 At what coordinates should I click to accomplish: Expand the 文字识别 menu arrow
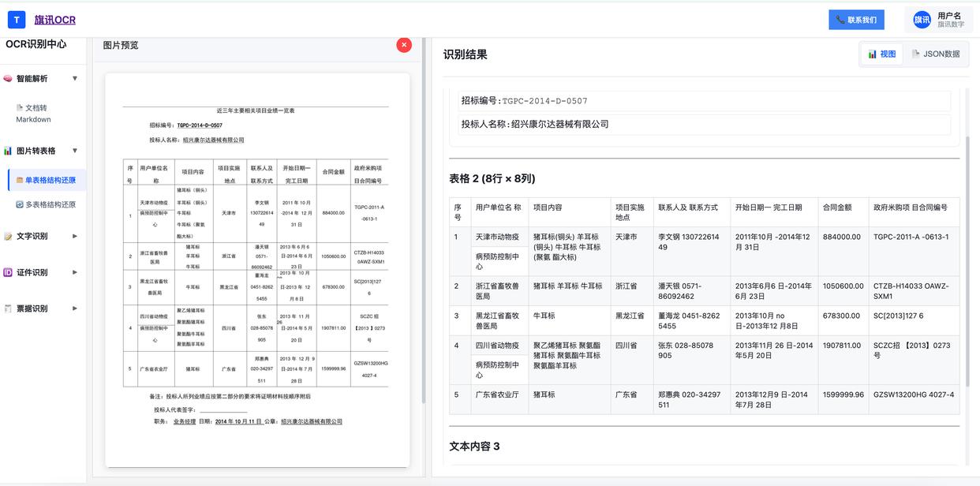point(75,236)
